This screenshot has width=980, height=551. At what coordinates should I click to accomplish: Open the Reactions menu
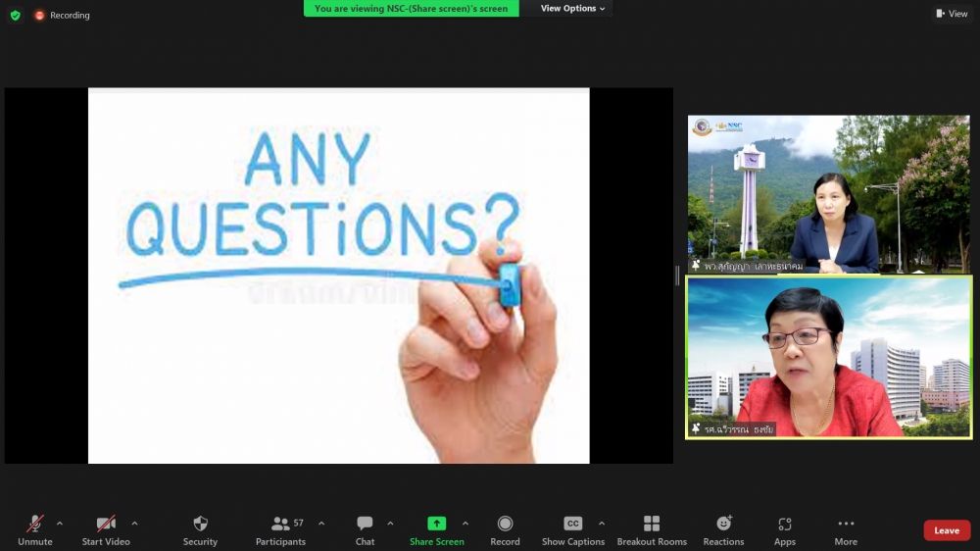click(723, 525)
